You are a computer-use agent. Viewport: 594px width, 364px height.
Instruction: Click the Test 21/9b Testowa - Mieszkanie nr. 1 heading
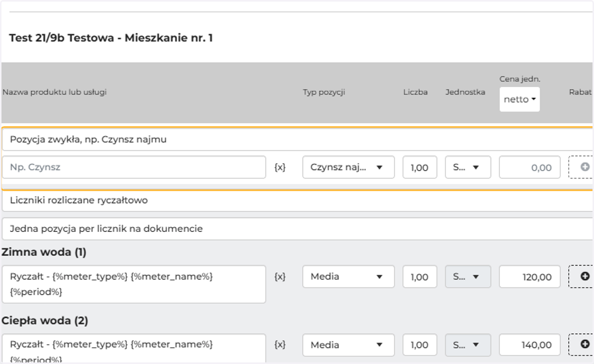coord(111,38)
